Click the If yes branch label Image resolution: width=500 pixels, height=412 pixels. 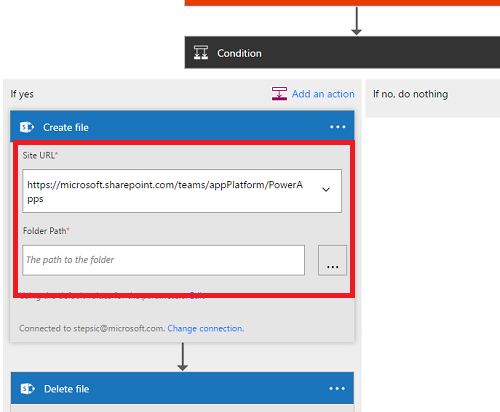(22, 94)
